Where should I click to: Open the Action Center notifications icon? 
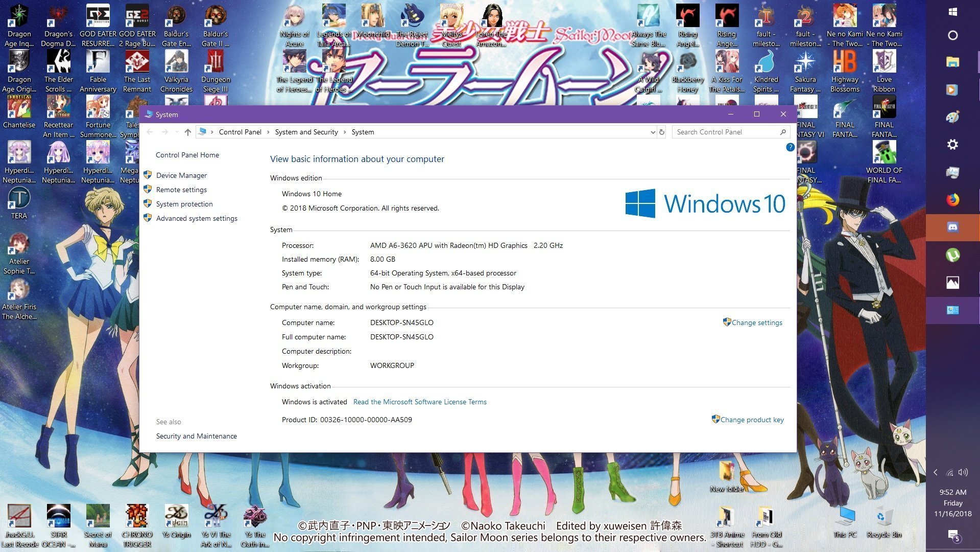tap(953, 536)
